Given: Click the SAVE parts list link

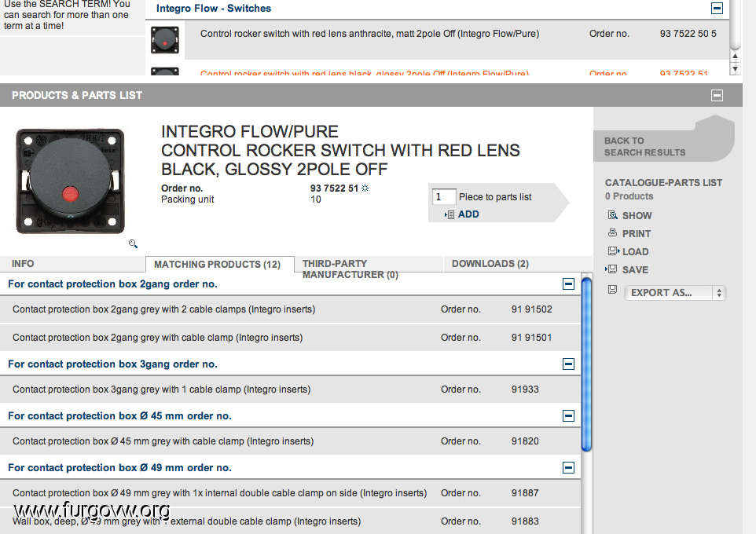Looking at the screenshot, I should 635,270.
